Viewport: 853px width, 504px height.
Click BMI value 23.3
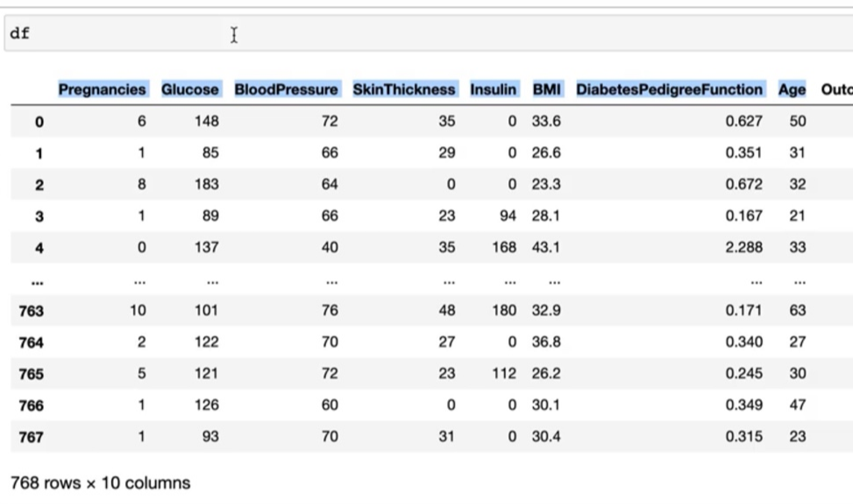(546, 184)
